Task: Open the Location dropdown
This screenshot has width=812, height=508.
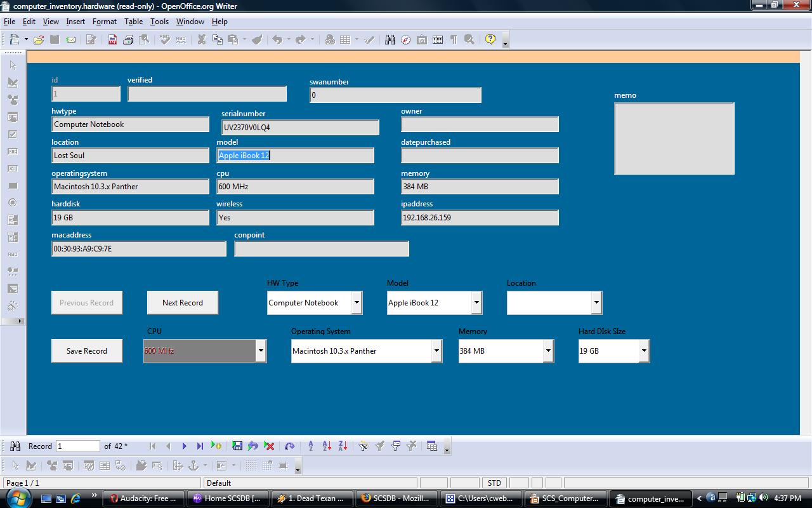Action: (596, 303)
